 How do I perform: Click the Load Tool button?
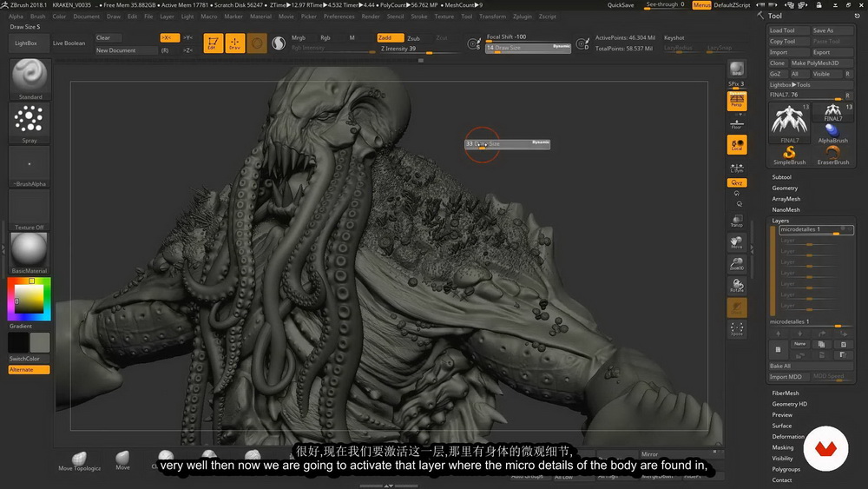click(788, 30)
